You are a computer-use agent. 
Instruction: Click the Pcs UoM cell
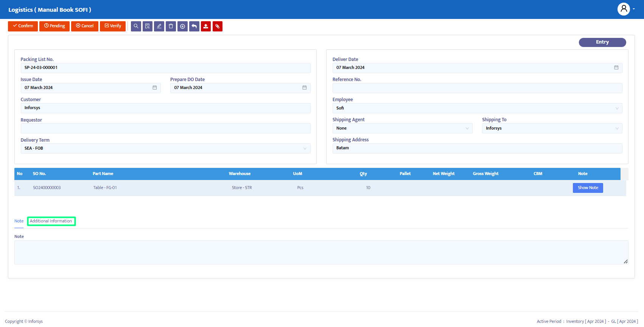point(300,188)
